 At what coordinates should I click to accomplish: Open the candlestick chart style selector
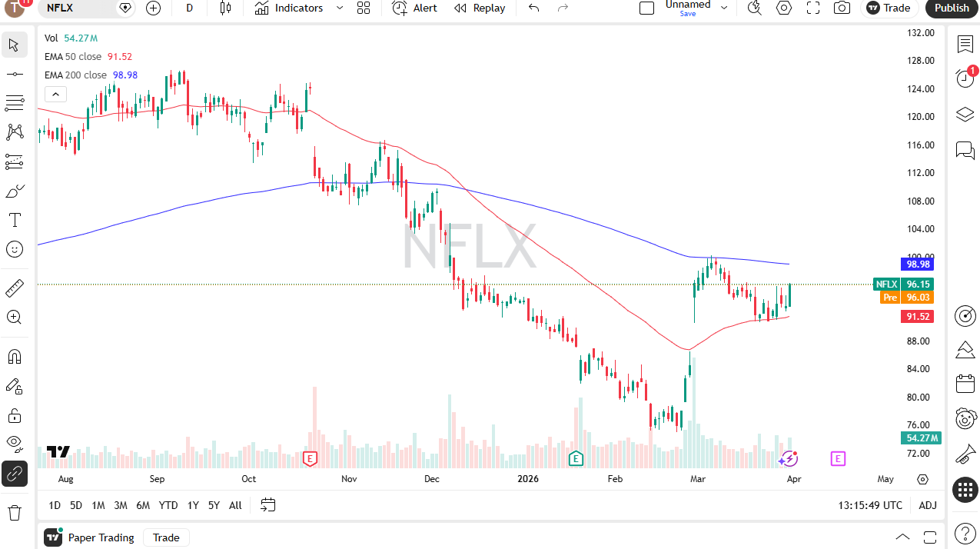tap(225, 8)
